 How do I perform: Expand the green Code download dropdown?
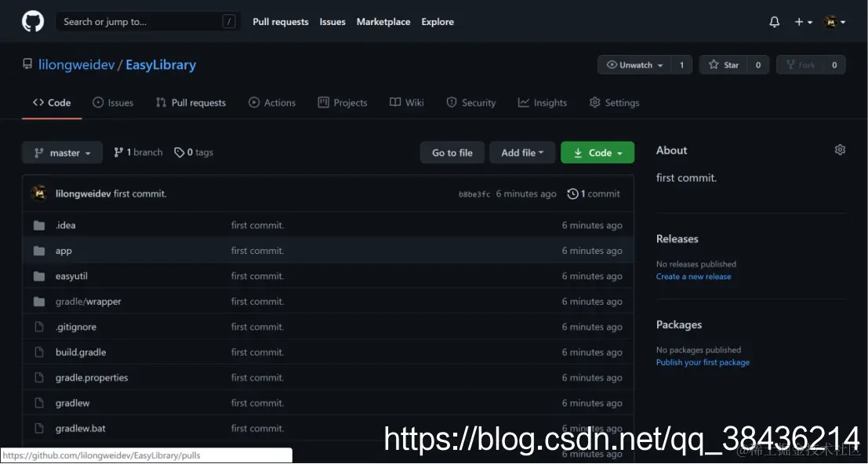(x=597, y=153)
